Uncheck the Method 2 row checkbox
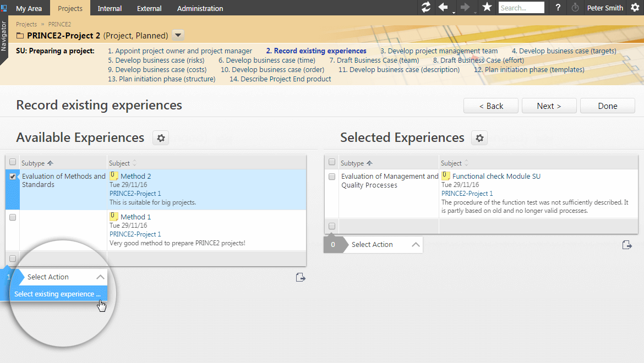 coord(13,177)
